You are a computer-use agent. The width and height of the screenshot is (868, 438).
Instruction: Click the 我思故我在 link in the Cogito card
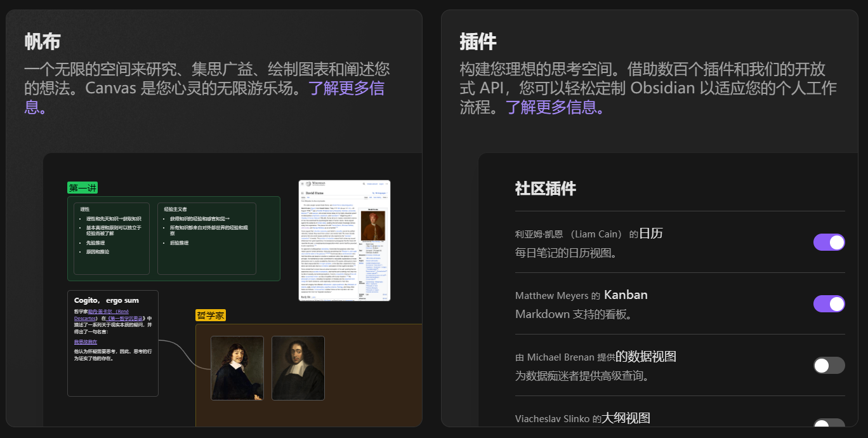coord(86,342)
